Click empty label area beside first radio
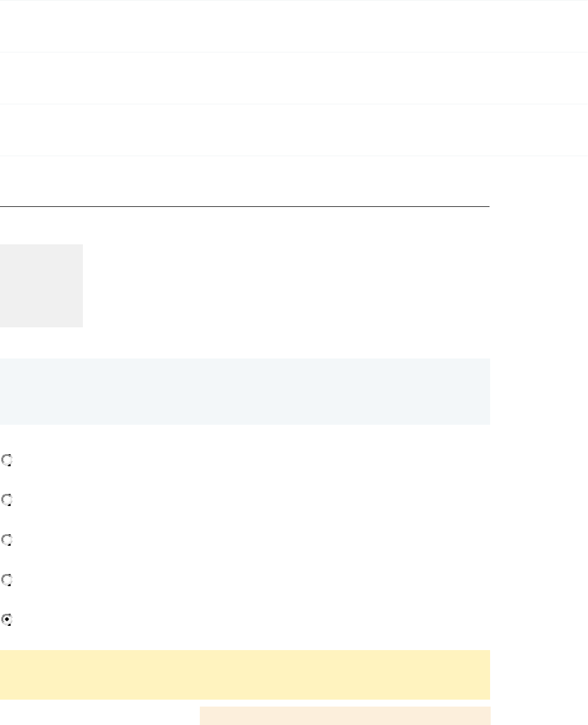This screenshot has width=588, height=725. (115, 460)
